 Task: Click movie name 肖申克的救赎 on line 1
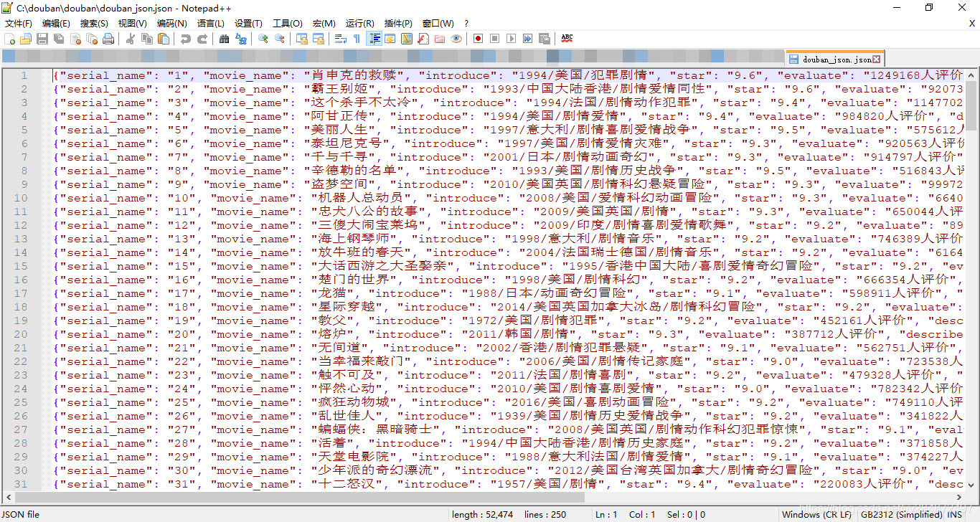coord(354,75)
